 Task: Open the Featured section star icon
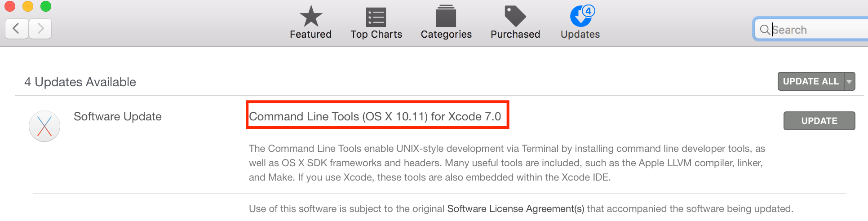point(310,17)
